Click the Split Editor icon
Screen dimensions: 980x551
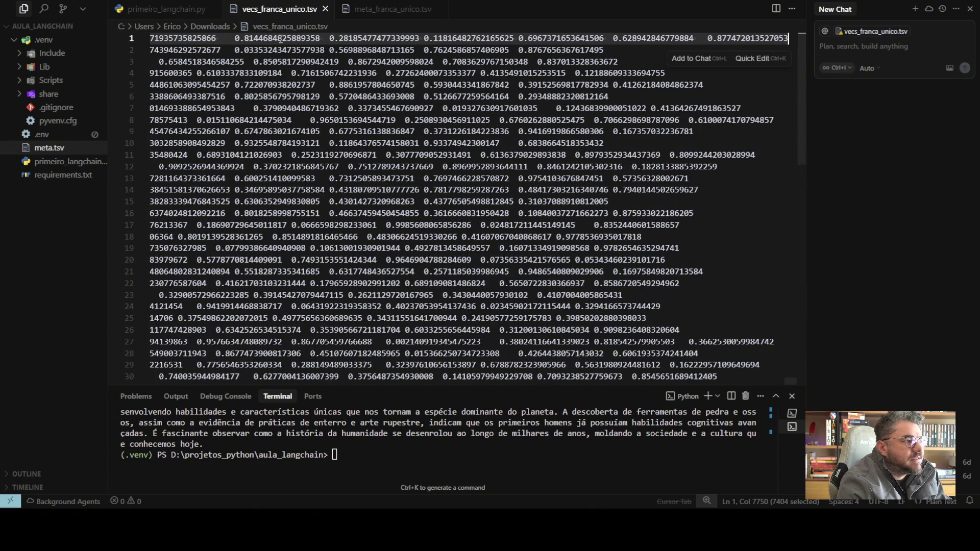(776, 9)
